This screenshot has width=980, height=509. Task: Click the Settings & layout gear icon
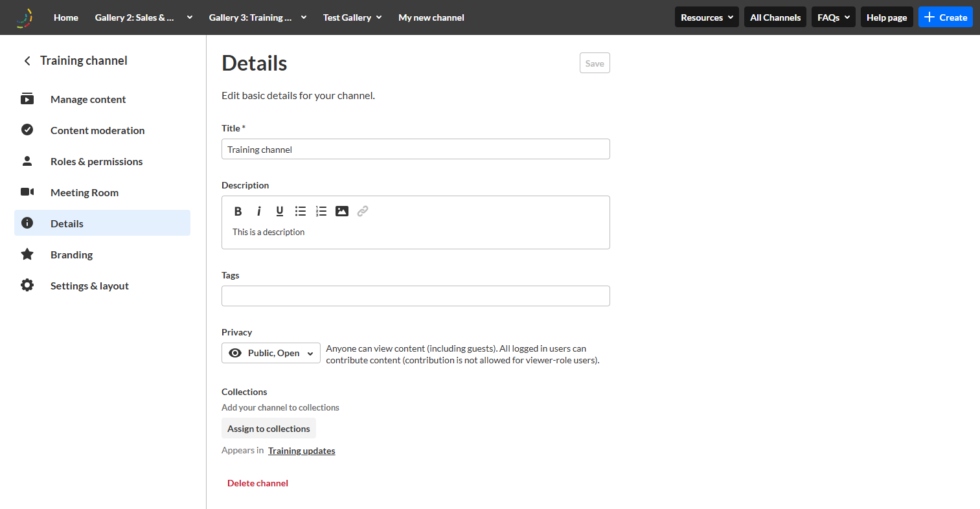coord(27,286)
